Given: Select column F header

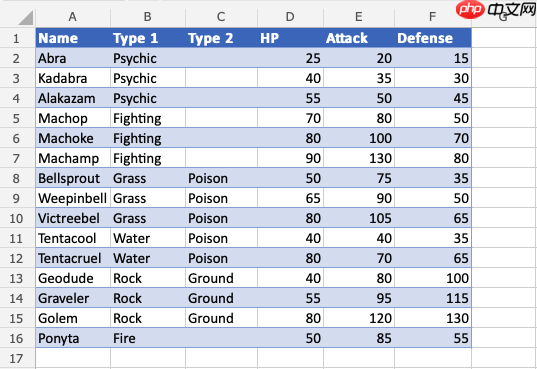Looking at the screenshot, I should tap(433, 16).
